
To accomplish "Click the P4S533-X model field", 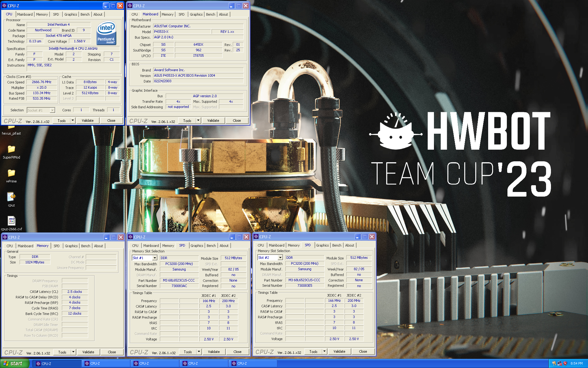I will 182,32.
